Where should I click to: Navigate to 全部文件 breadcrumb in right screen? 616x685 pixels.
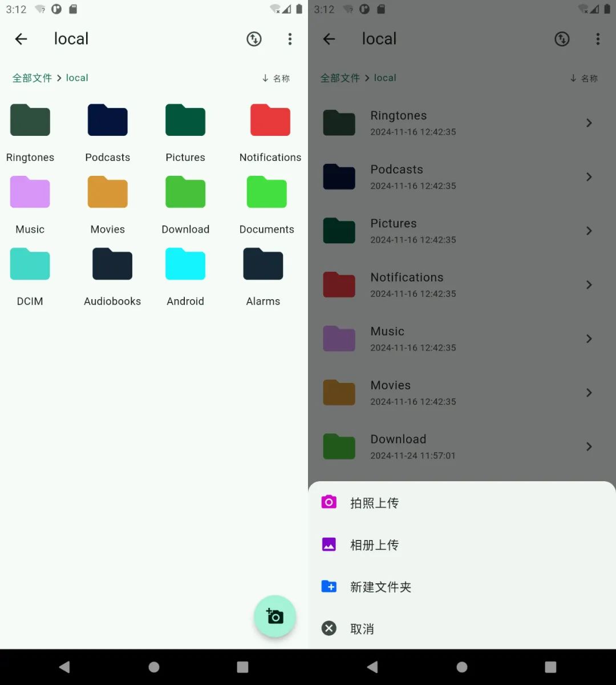click(x=340, y=78)
